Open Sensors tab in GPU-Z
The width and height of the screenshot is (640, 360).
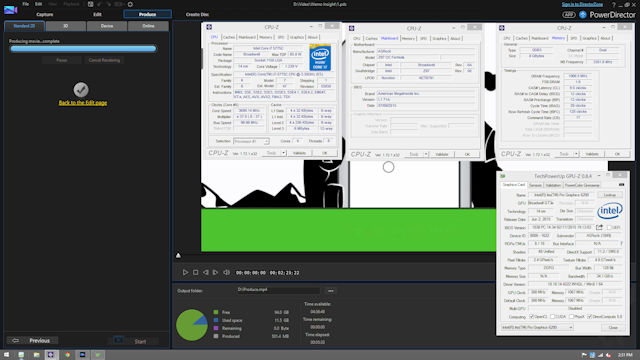(x=535, y=185)
